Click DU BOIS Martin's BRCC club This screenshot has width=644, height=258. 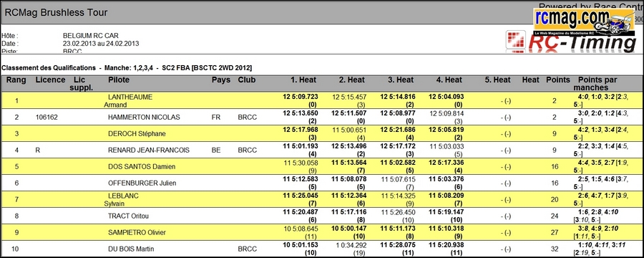click(248, 249)
